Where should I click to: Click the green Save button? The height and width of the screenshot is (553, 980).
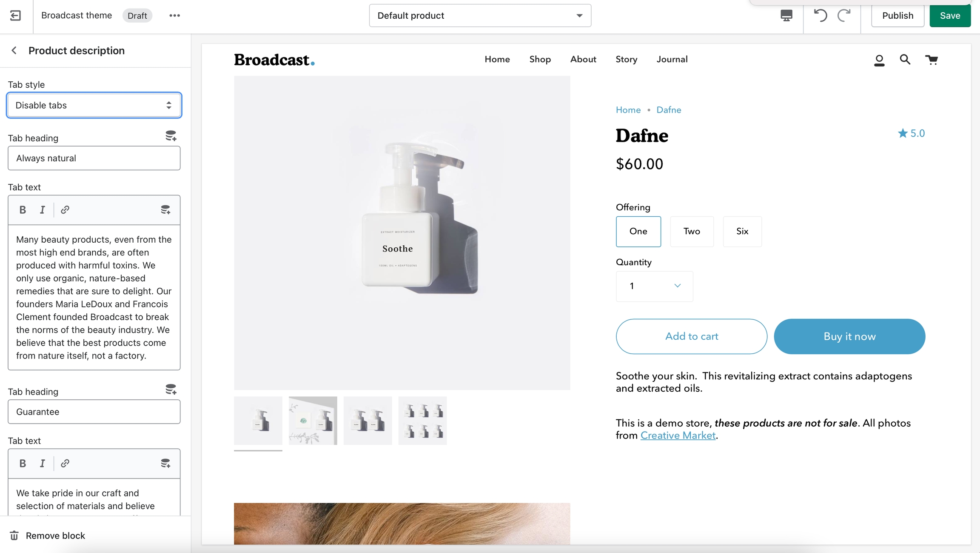(950, 16)
